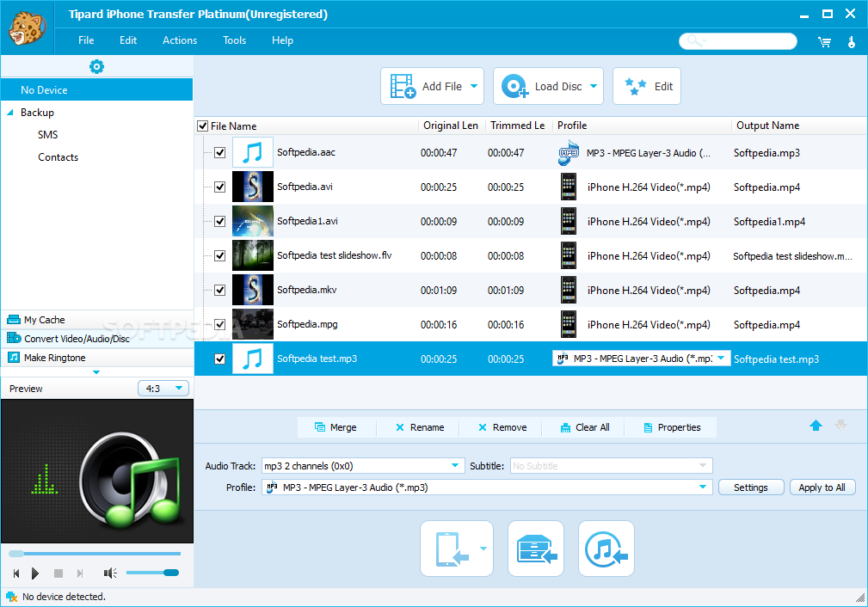The image size is (868, 607).
Task: Click the register key icon
Action: pyautogui.click(x=852, y=41)
